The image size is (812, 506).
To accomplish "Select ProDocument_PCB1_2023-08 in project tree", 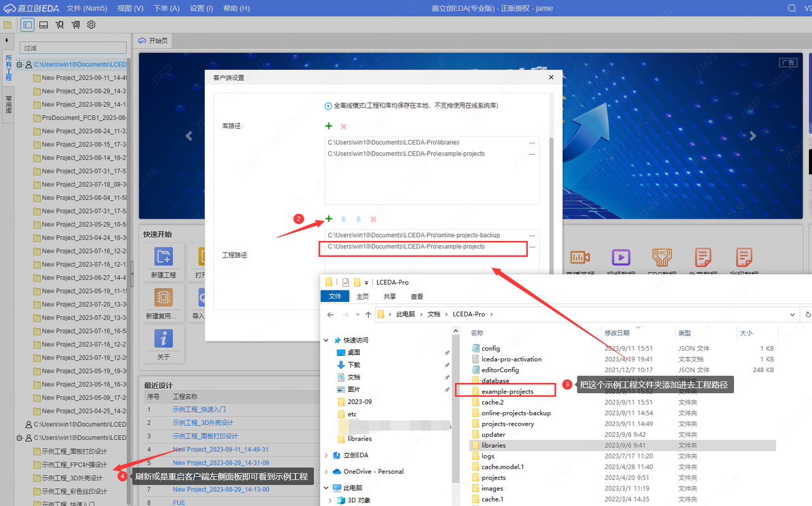I will (80, 118).
